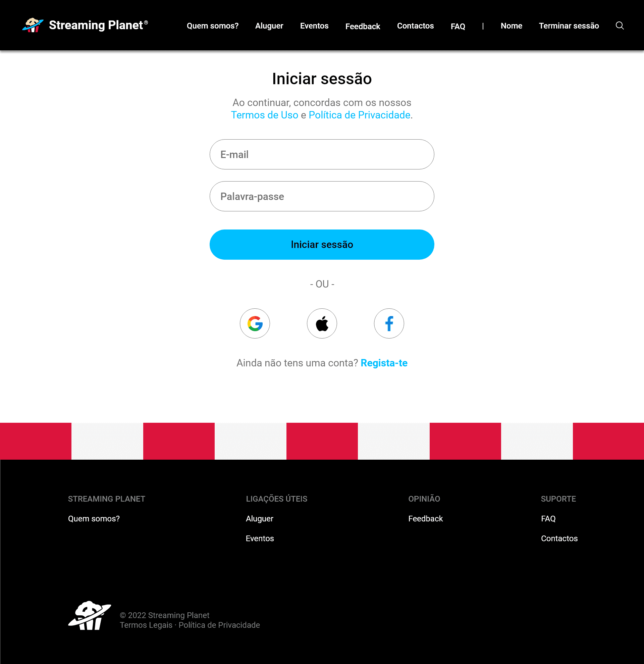Select the E-mail input field
Screen dimensions: 644x664
point(322,154)
